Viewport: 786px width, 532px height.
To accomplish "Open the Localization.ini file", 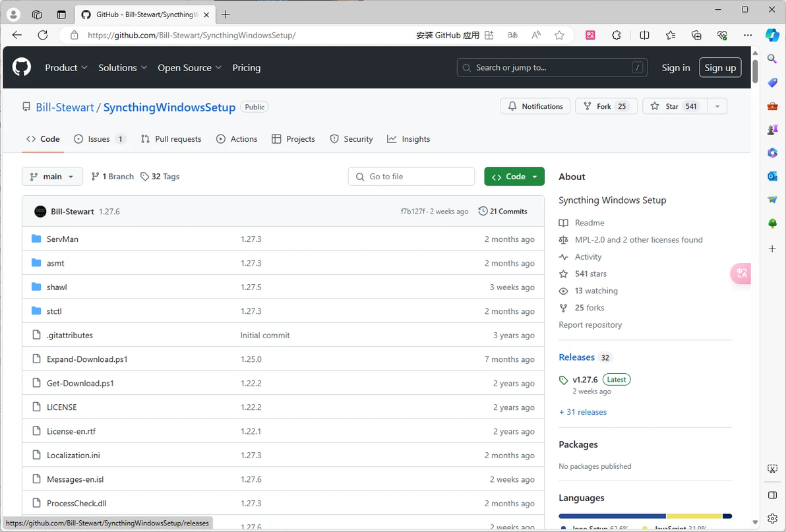I will pos(73,456).
